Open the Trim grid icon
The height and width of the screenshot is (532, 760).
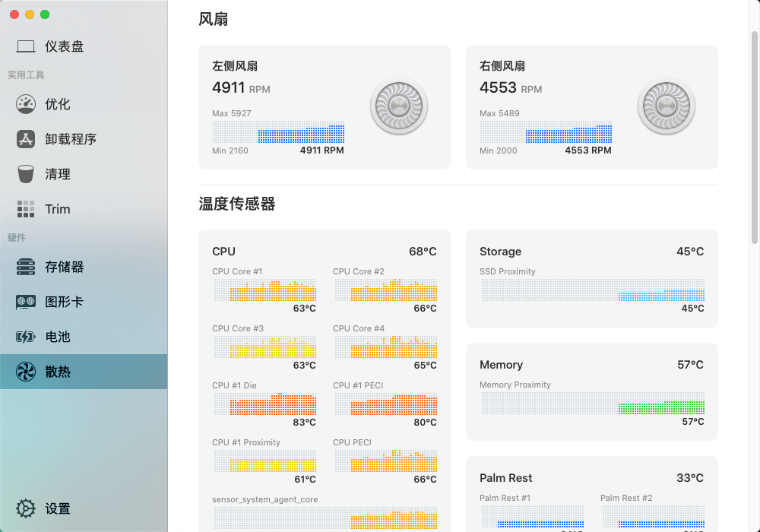click(x=26, y=209)
